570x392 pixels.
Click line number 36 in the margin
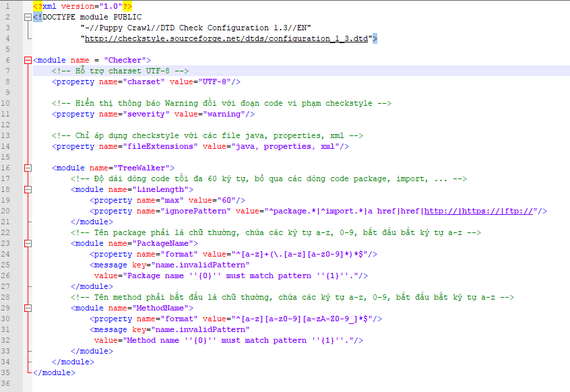tap(9, 383)
